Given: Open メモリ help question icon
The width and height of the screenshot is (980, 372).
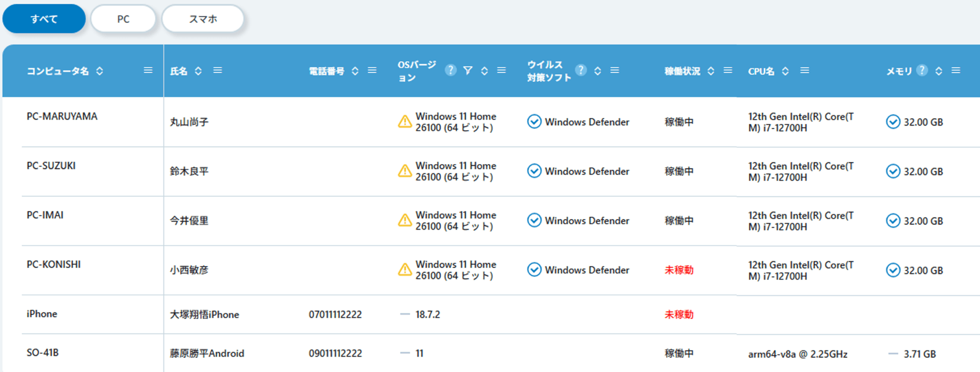Looking at the screenshot, I should point(922,70).
